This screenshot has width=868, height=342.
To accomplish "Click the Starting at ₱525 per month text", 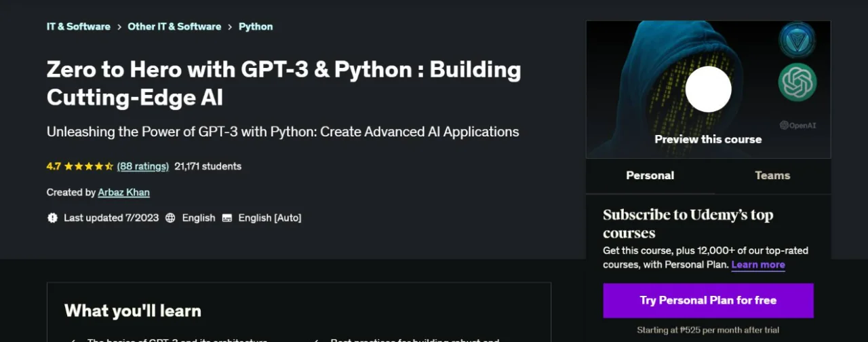I will click(x=708, y=330).
